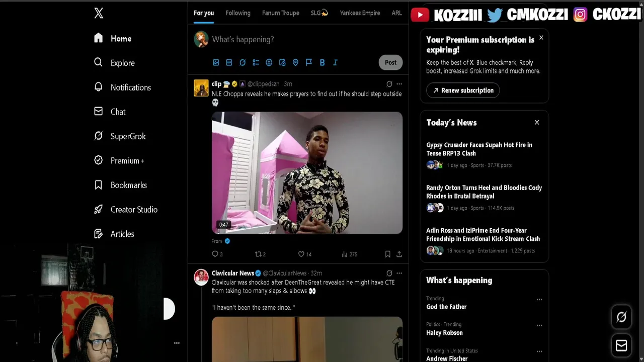Toggle italic text formatting
644x362 pixels.
pos(335,62)
